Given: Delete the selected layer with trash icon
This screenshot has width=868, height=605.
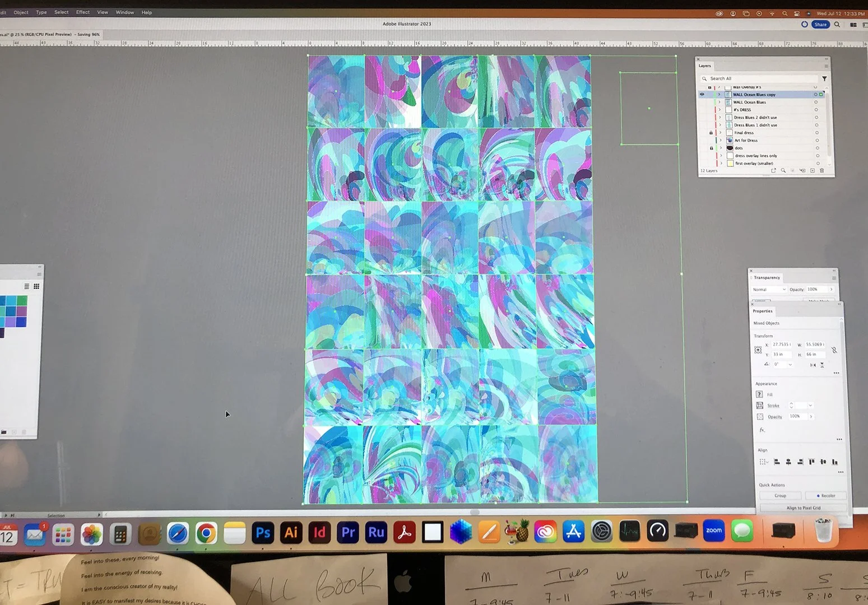Looking at the screenshot, I should (x=822, y=170).
